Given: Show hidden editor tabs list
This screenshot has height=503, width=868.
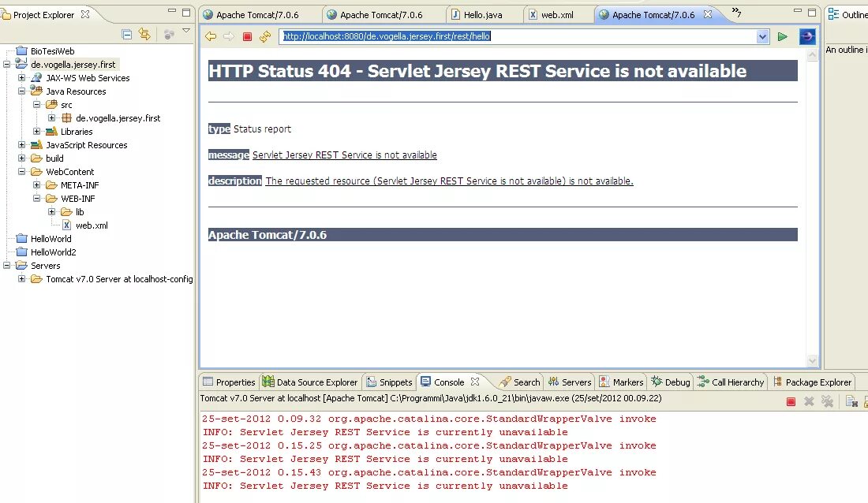Looking at the screenshot, I should point(736,12).
